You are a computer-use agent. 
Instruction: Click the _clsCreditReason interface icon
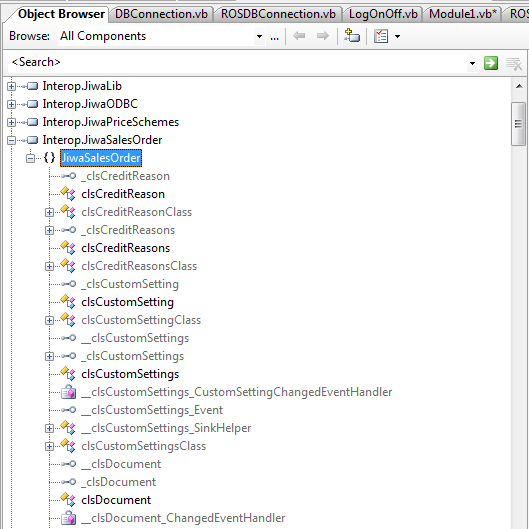(68, 176)
